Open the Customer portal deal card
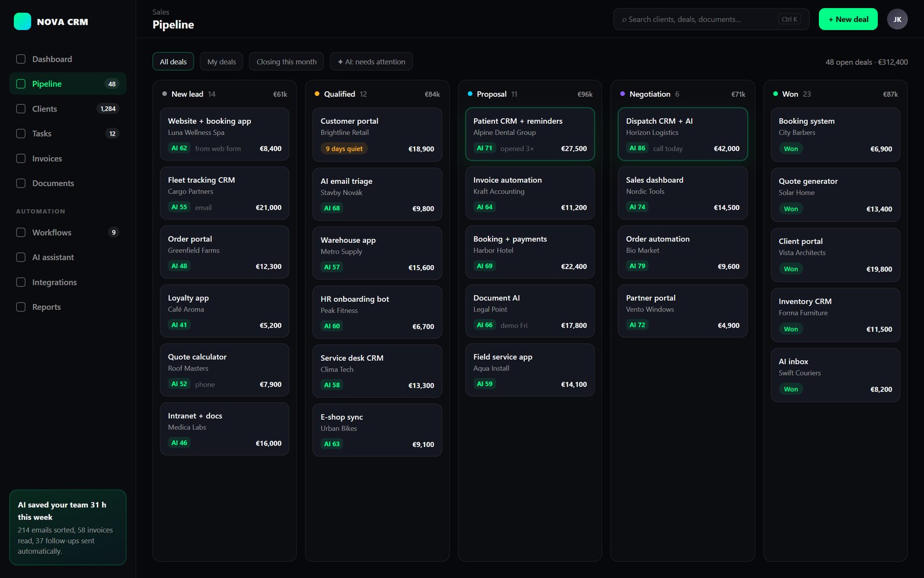 pos(377,135)
